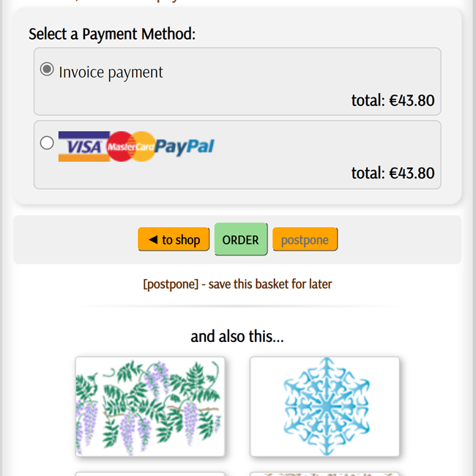Click the partially visible thumbnail below the snowflake
This screenshot has height=476, width=476.
pyautogui.click(x=324, y=473)
